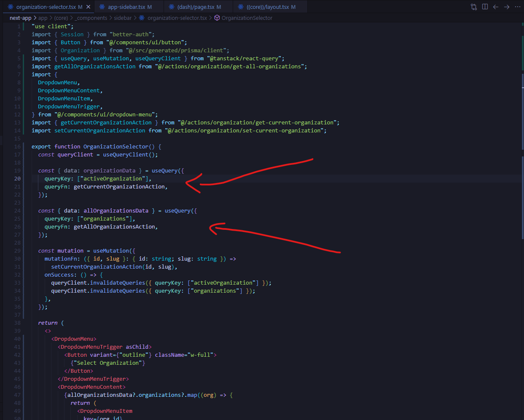This screenshot has height=420, width=524.
Task: Navigate forward with the right arrow
Action: point(507,7)
